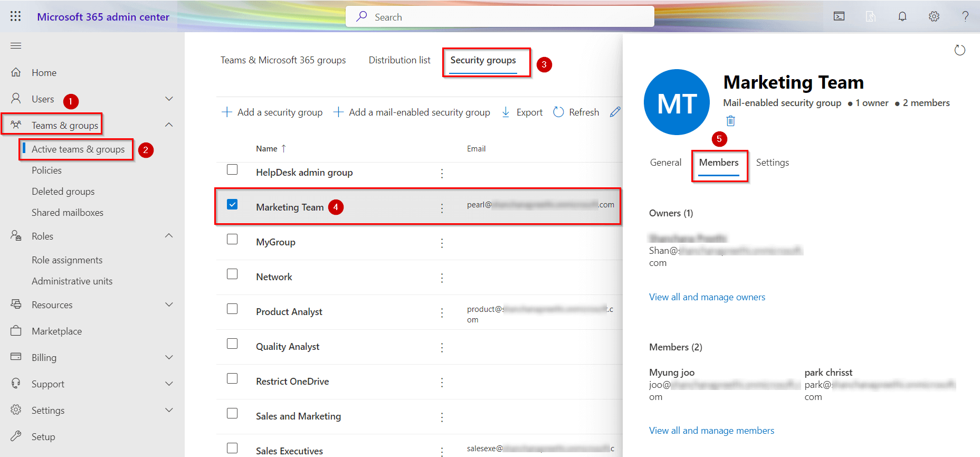Expand the Resources section chevron

click(169, 304)
